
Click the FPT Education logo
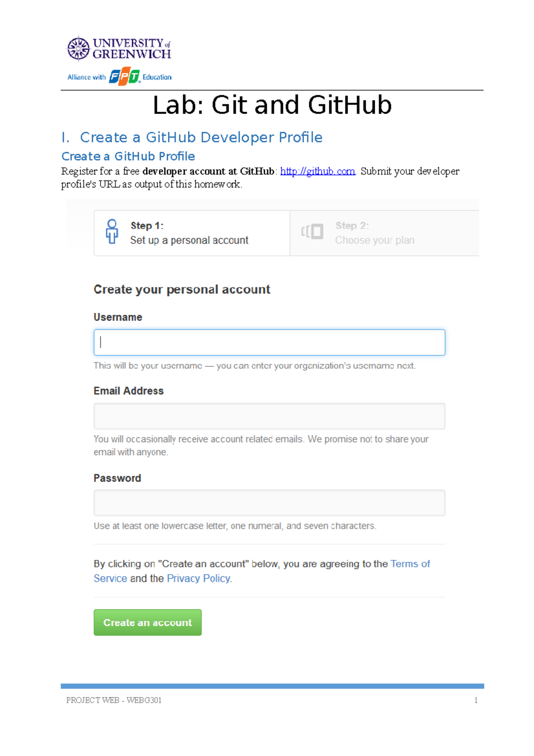tap(124, 77)
